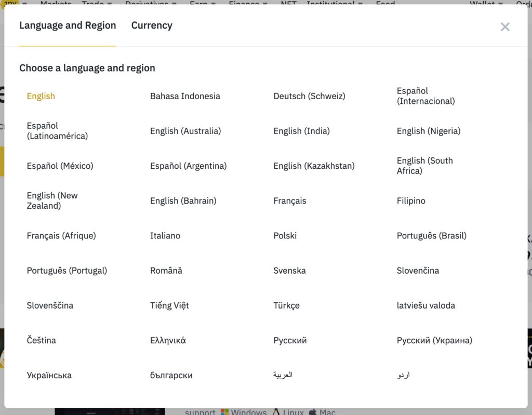The image size is (532, 415).
Task: Close the language and region dialog
Action: click(x=505, y=27)
